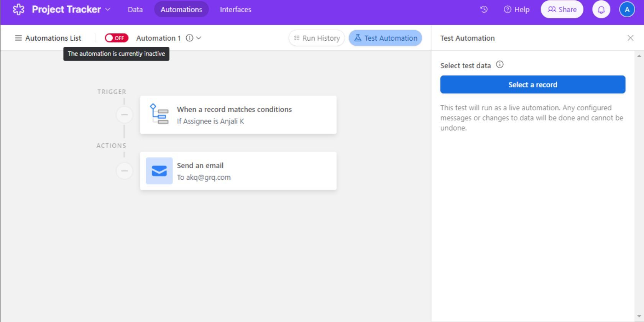Expand the Project Tracker name dropdown
The width and height of the screenshot is (644, 322).
point(108,10)
